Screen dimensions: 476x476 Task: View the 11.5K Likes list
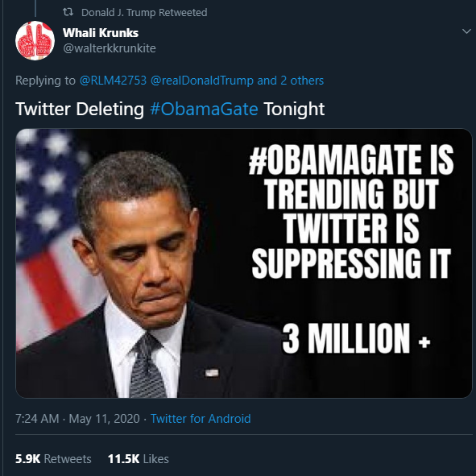coord(138,459)
